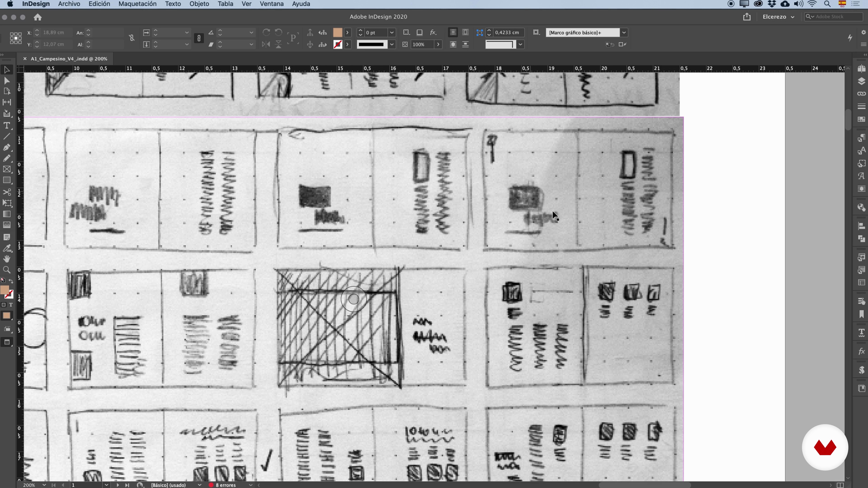
Task: Toggle split layout view button
Action: tap(840, 485)
